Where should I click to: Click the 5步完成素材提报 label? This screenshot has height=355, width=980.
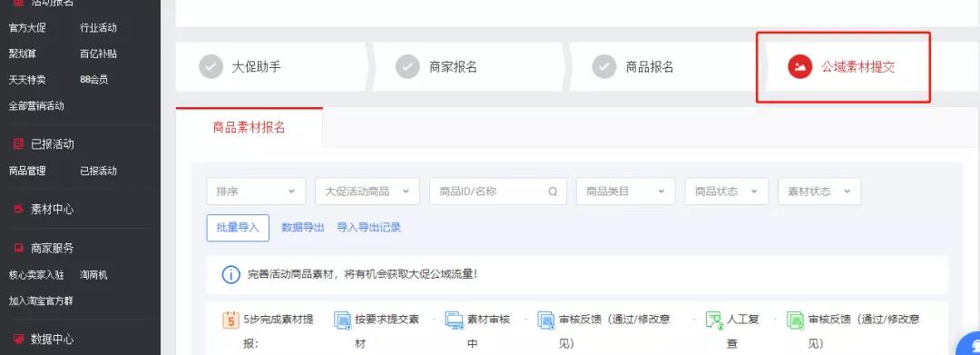(279, 331)
